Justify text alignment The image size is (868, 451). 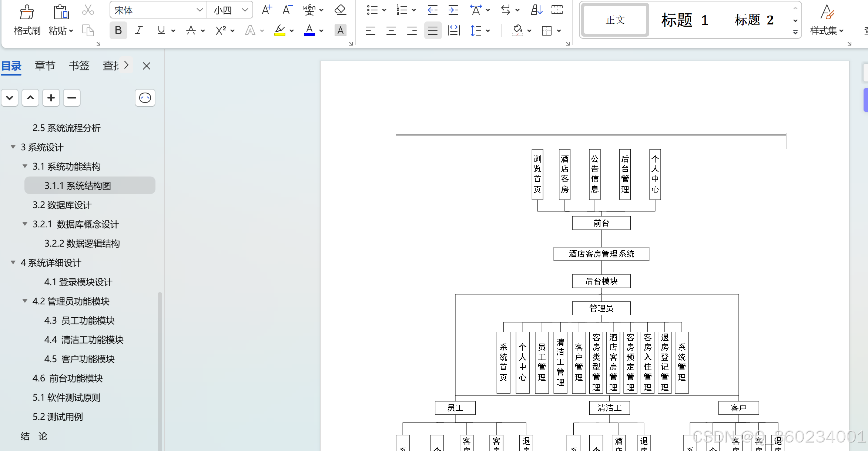tap(432, 30)
